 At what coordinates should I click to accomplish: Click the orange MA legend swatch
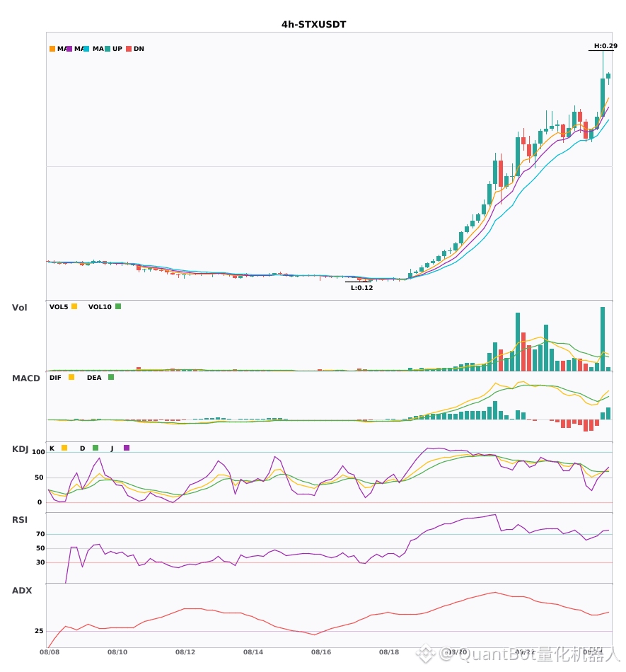[52, 49]
